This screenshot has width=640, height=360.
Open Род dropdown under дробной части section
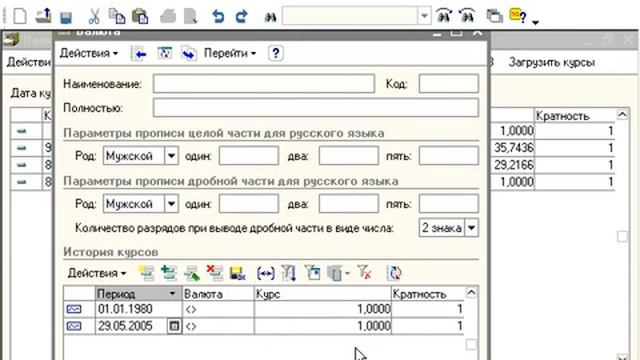pos(171,204)
